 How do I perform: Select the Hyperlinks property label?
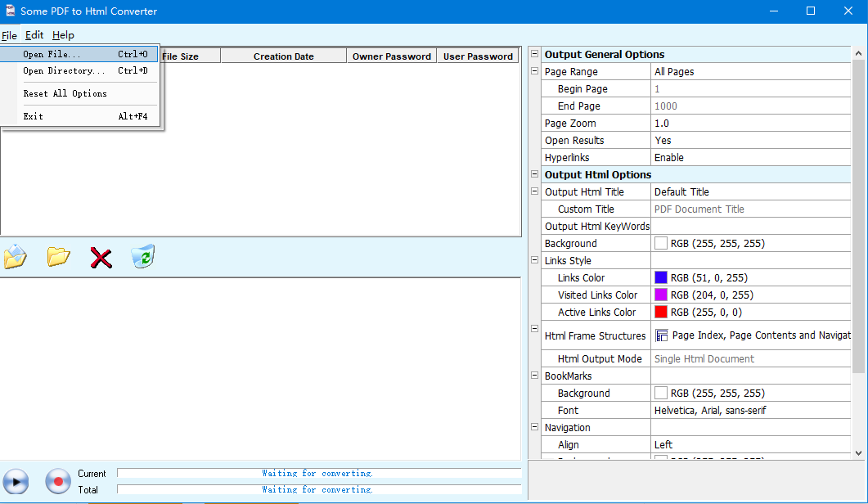pyautogui.click(x=567, y=157)
